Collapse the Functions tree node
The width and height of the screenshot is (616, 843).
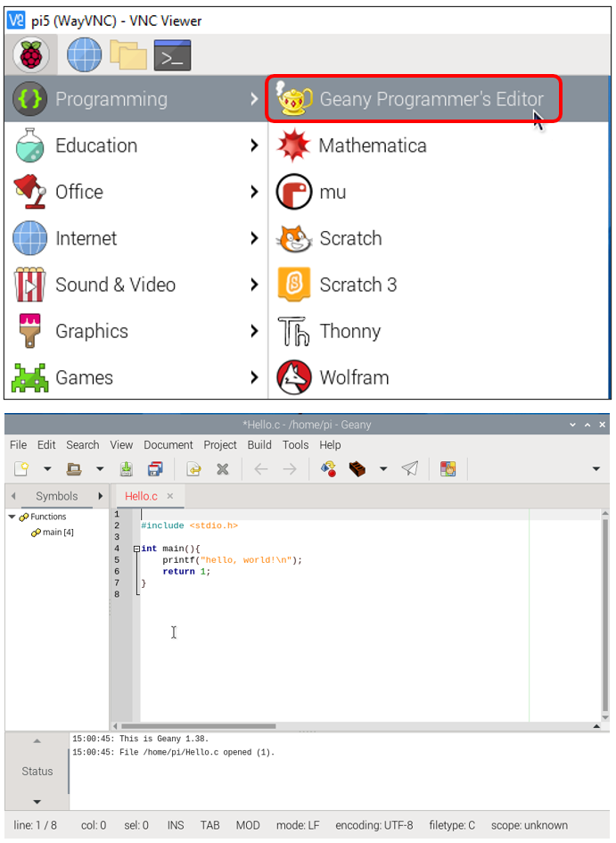pyautogui.click(x=12, y=517)
